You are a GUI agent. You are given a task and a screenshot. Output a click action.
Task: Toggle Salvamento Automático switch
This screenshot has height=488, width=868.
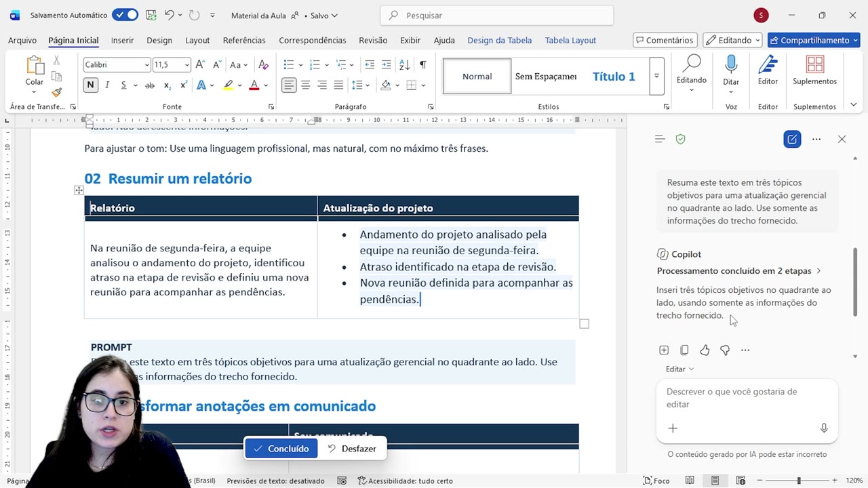coord(125,15)
